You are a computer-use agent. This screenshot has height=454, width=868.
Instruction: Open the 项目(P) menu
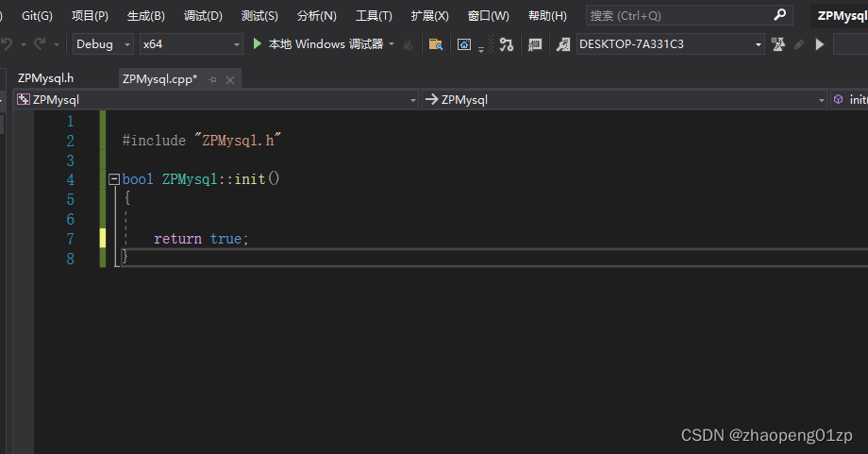coord(90,15)
